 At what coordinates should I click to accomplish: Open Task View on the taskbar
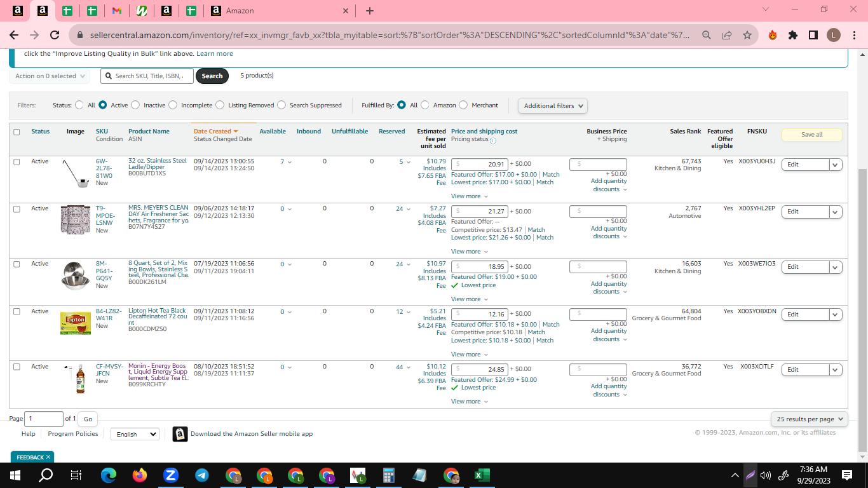pos(76,475)
